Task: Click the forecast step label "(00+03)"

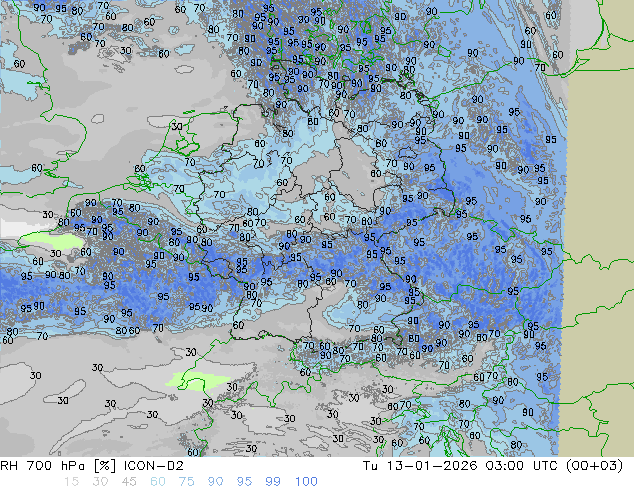Action: point(594,466)
